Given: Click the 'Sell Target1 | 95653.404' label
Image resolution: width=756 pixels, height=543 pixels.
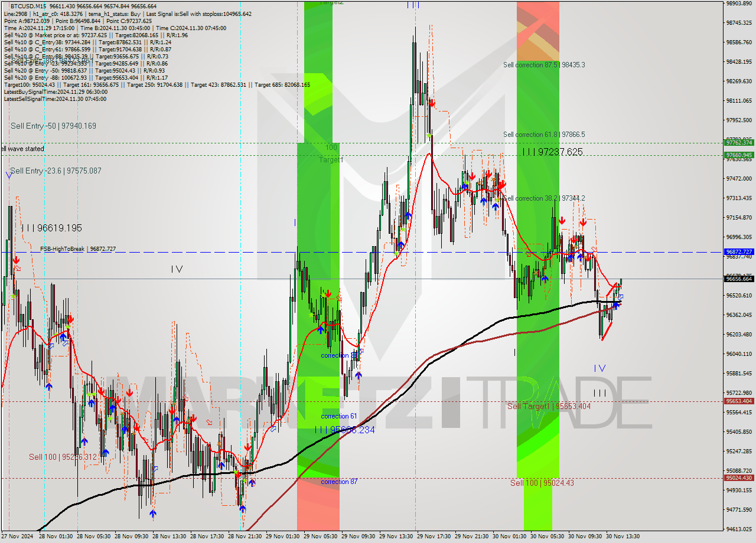Looking at the screenshot, I should (549, 406).
